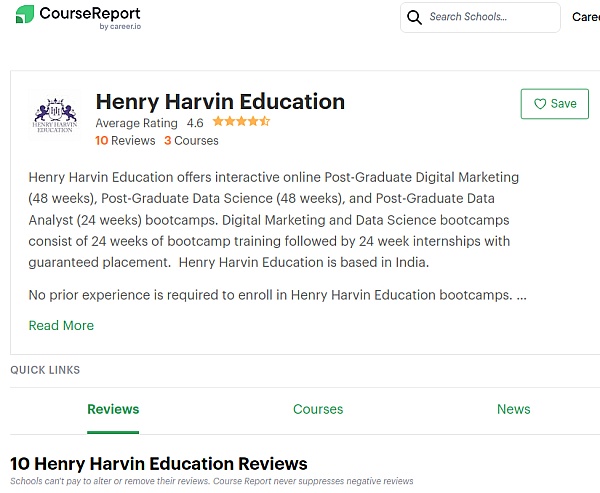Click the 'by career.io' label
The height and width of the screenshot is (493, 600).
(119, 27)
